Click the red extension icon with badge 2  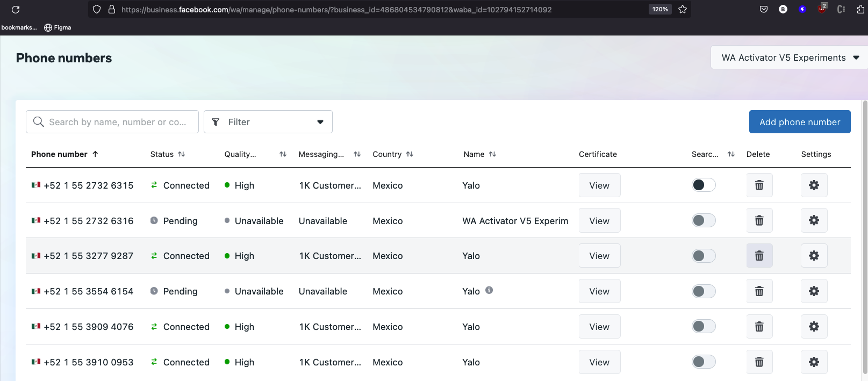tap(822, 8)
